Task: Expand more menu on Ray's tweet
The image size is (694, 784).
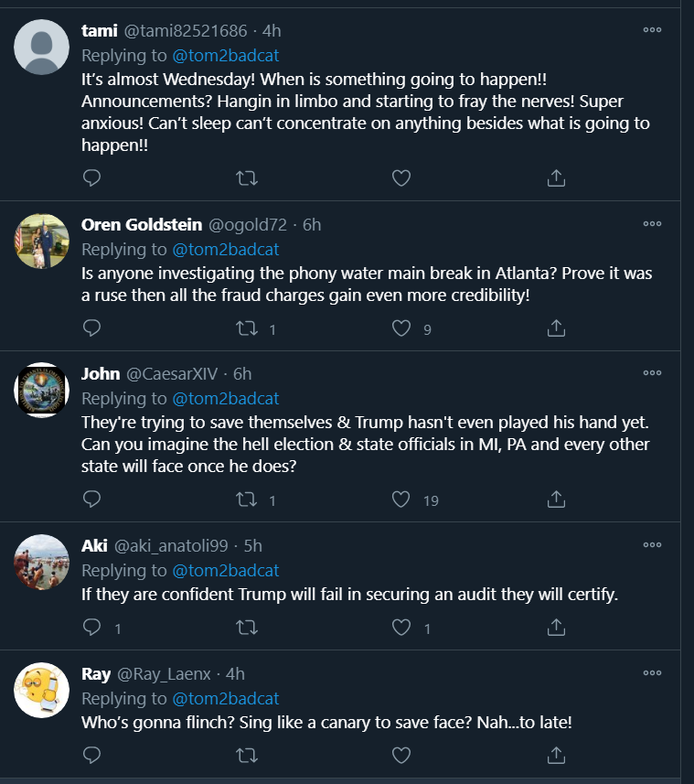Action: pos(652,673)
